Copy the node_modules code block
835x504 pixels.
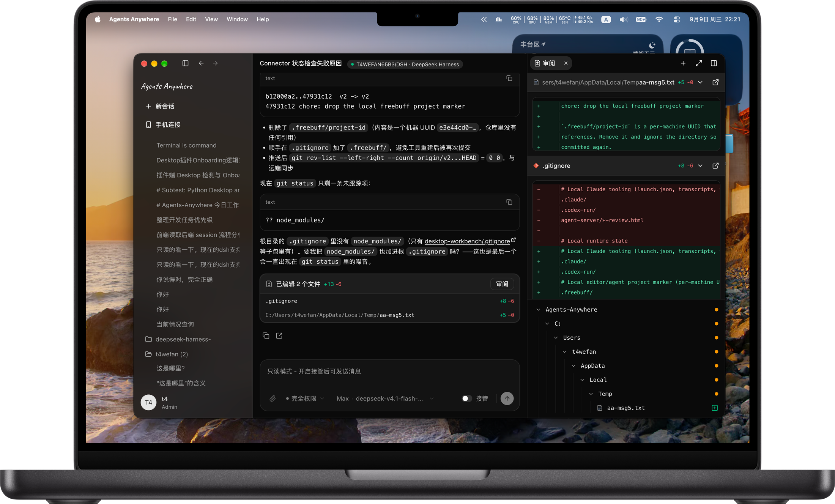click(x=509, y=202)
